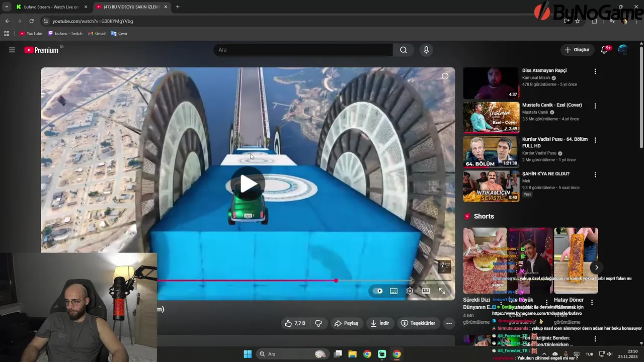Open the YouTube account avatar menu
The height and width of the screenshot is (362, 644).
pyautogui.click(x=623, y=50)
